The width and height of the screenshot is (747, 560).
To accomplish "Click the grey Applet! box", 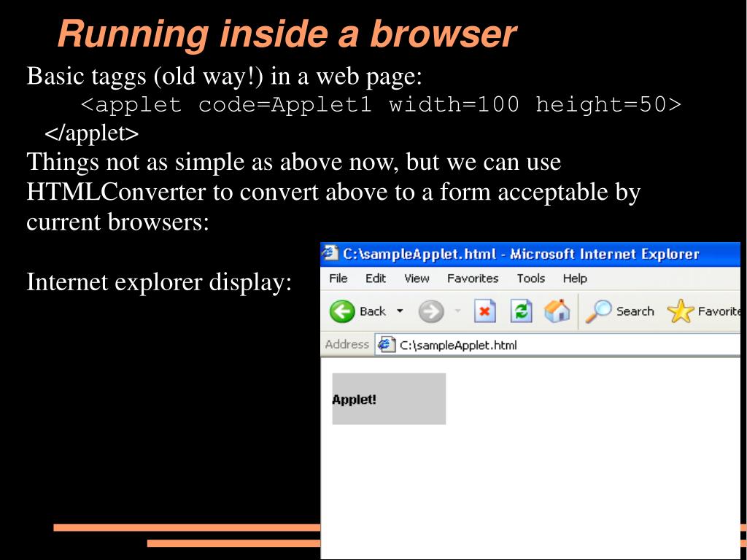I will [x=389, y=399].
